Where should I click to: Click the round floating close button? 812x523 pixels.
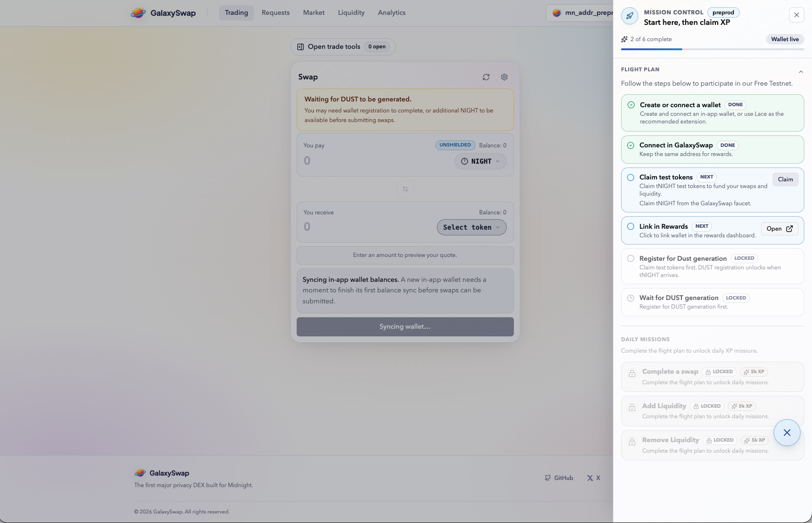[x=787, y=433]
